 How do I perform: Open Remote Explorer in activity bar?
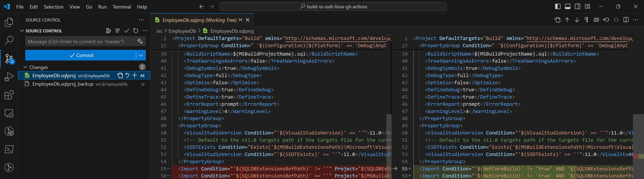click(x=9, y=113)
